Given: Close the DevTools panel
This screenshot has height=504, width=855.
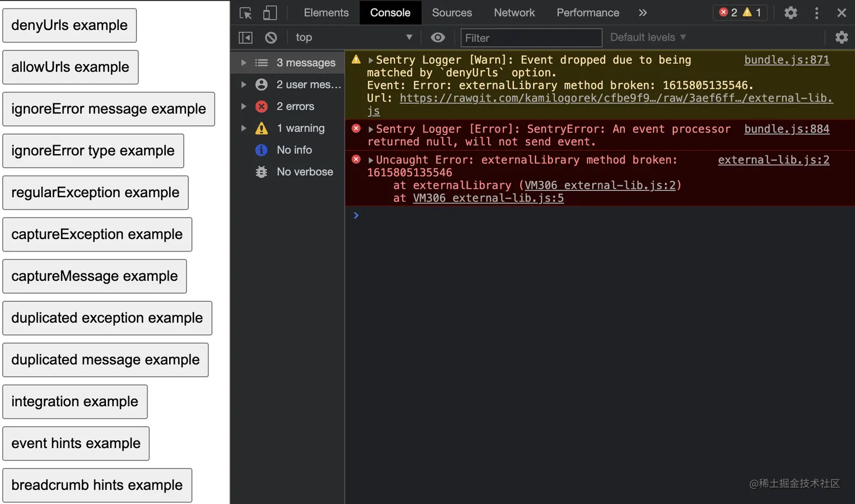Looking at the screenshot, I should (841, 13).
